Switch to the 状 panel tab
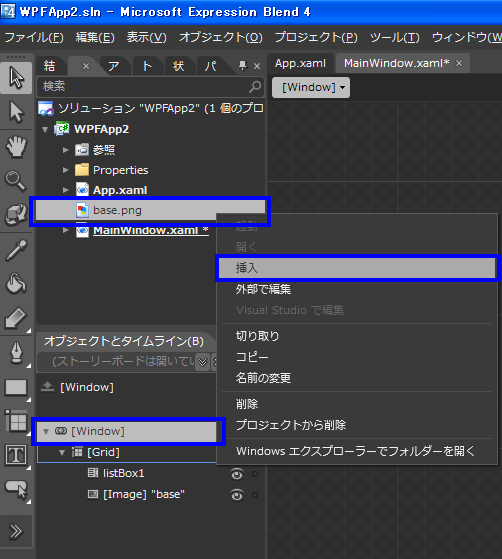This screenshot has width=502, height=559. [179, 66]
